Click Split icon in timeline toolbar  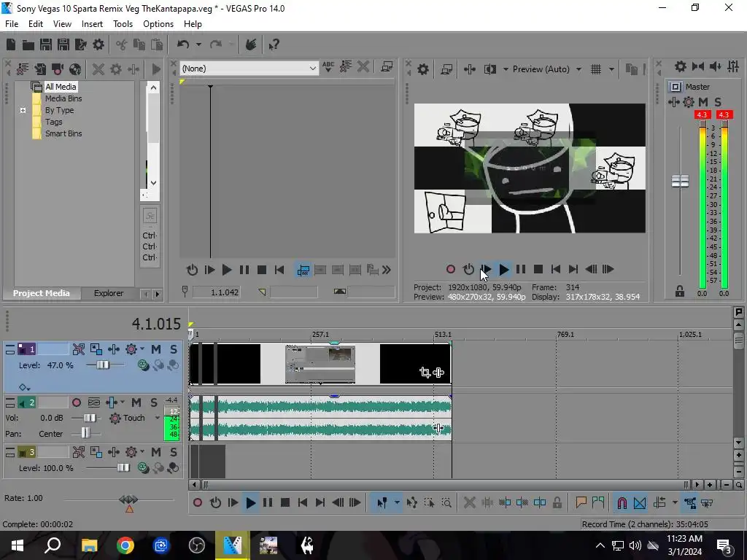(540, 502)
